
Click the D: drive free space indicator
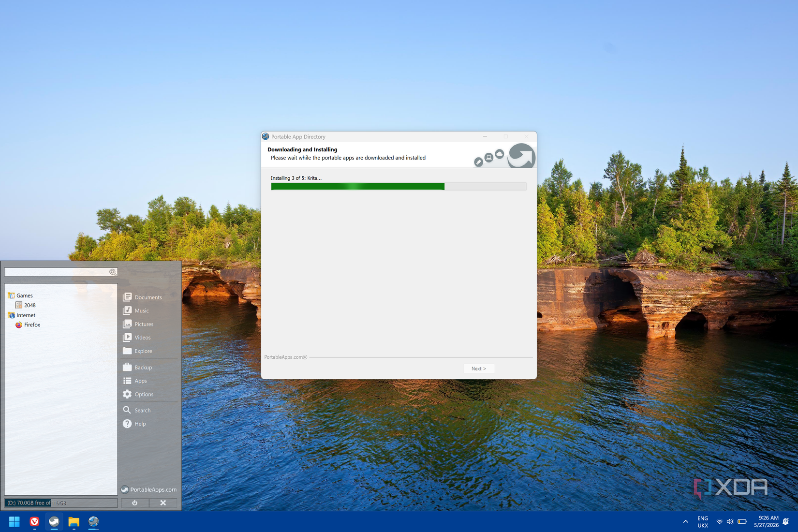tap(61, 503)
